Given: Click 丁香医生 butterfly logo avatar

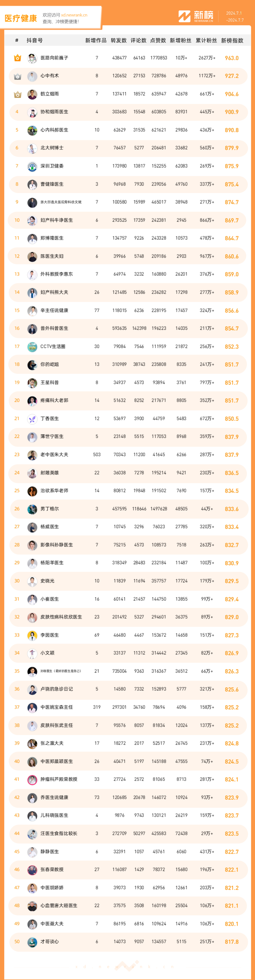Looking at the screenshot, I should [x=32, y=419].
